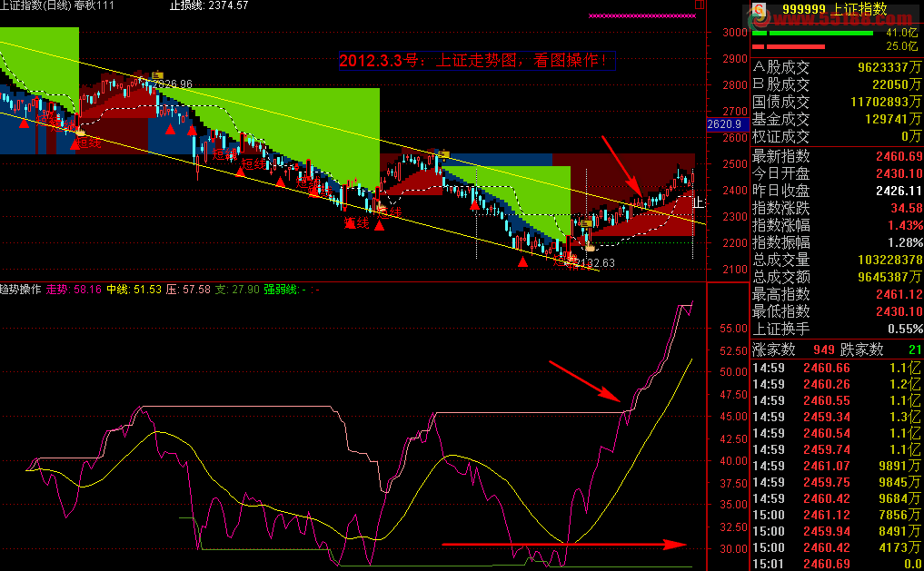The width and height of the screenshot is (924, 571).
Task: Click the hand pointer icon near the 2200 level
Action: [x=590, y=246]
